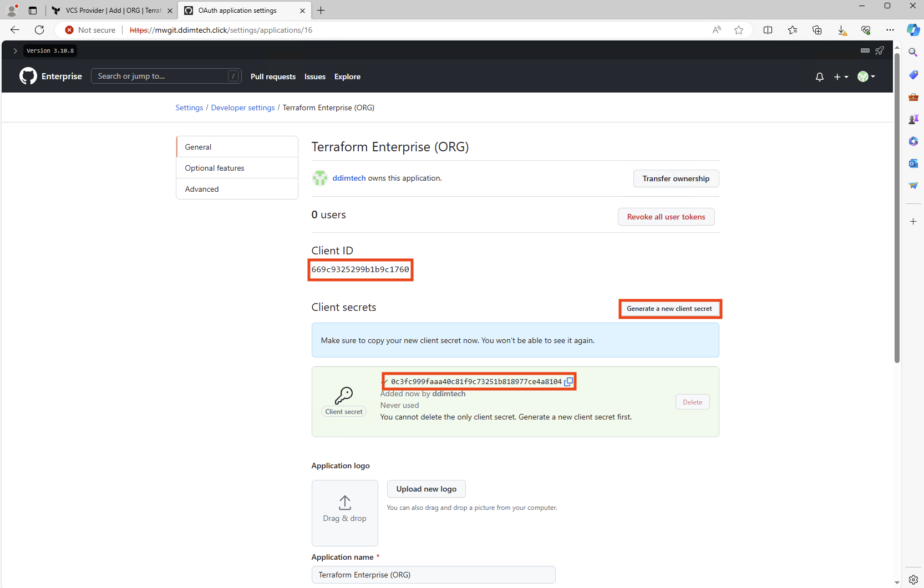
Task: Expand the version bar chevron
Action: pyautogui.click(x=15, y=50)
